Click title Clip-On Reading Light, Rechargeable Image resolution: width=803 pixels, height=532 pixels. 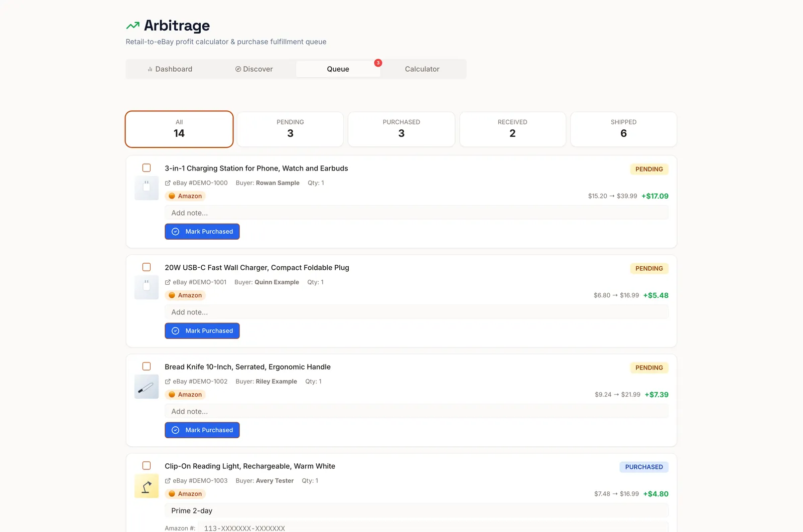pyautogui.click(x=250, y=466)
